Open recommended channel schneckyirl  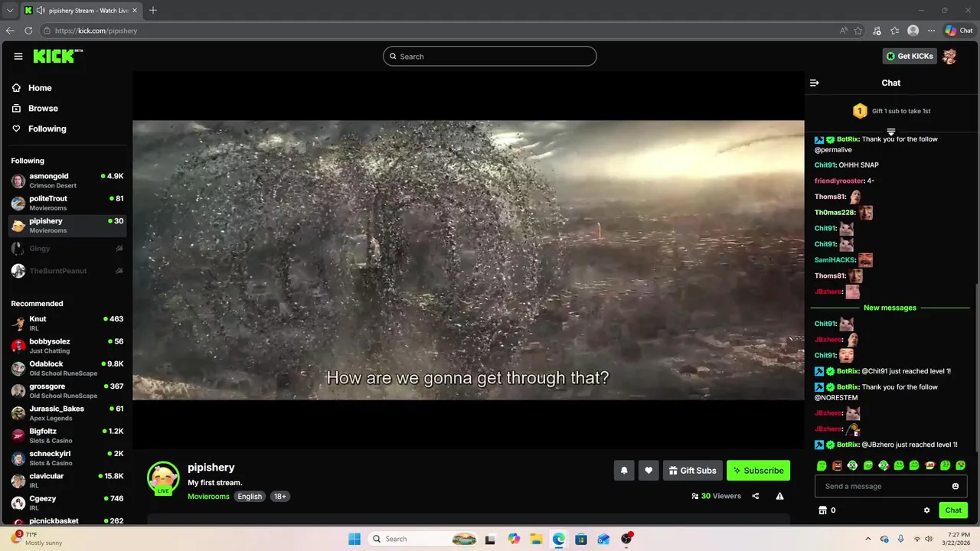click(x=67, y=458)
